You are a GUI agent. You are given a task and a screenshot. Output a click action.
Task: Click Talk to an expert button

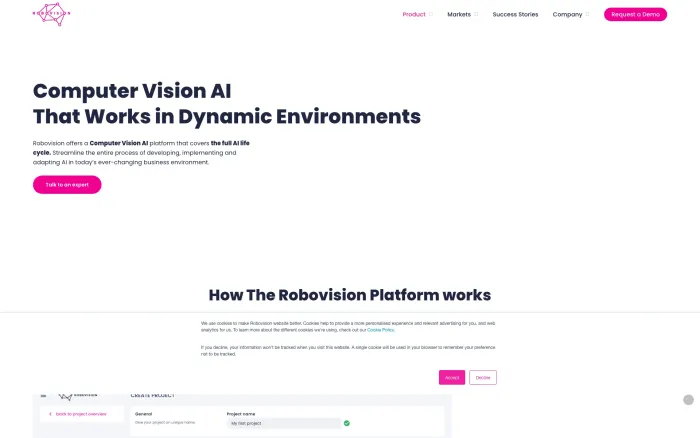pyautogui.click(x=67, y=184)
